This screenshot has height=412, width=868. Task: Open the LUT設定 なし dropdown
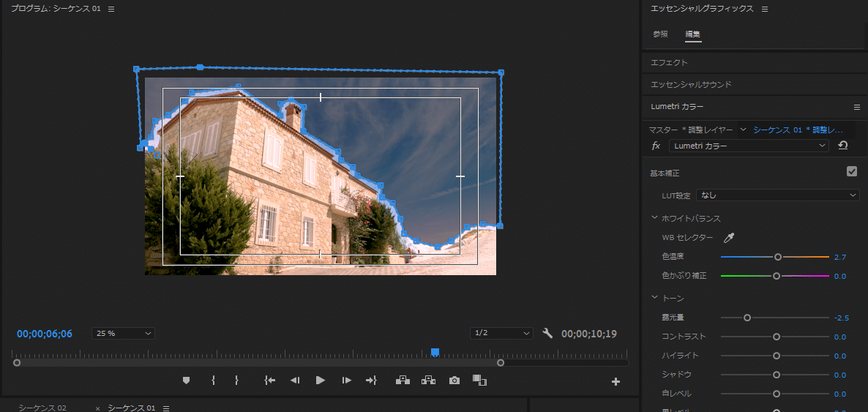[x=777, y=195]
